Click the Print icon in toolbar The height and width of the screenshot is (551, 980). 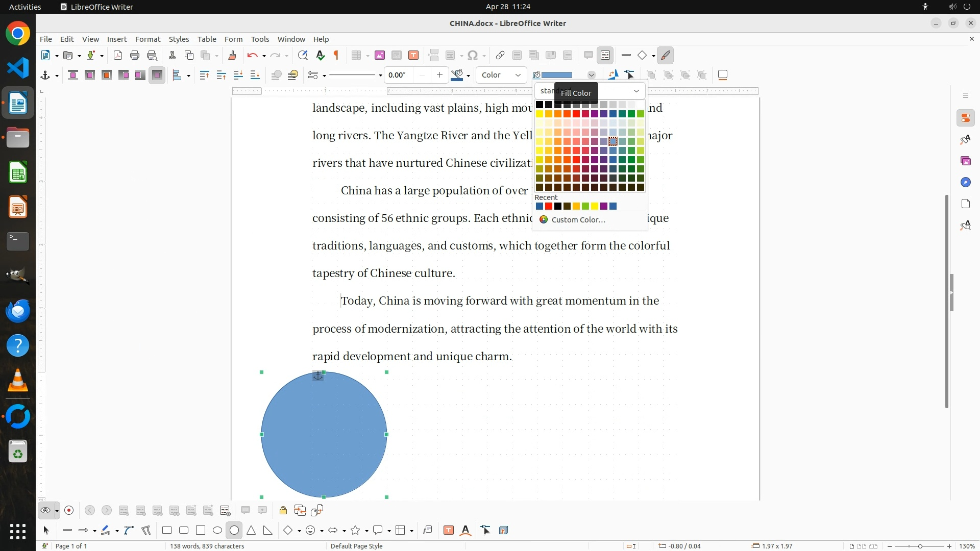[135, 56]
